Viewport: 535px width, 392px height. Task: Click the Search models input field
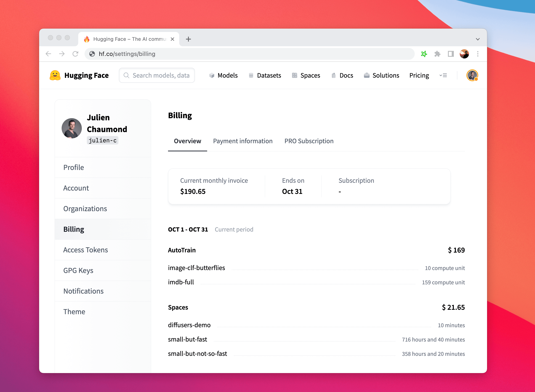pyautogui.click(x=160, y=75)
